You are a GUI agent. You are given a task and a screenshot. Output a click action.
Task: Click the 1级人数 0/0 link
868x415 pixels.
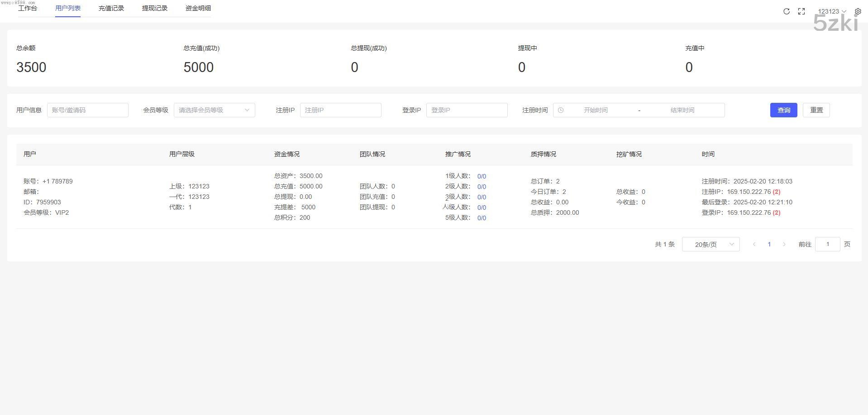[482, 176]
